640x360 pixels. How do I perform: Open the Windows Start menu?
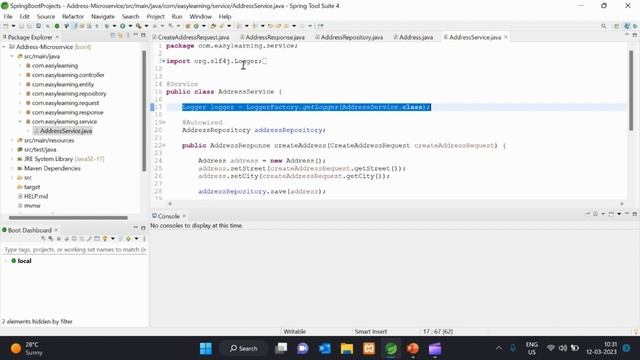pyautogui.click(x=206, y=349)
